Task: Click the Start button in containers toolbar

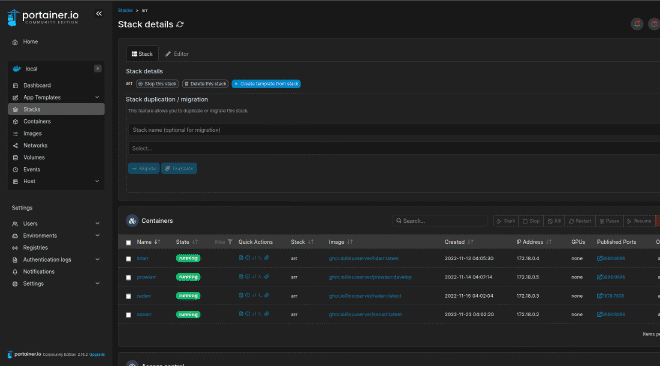Action: click(506, 221)
